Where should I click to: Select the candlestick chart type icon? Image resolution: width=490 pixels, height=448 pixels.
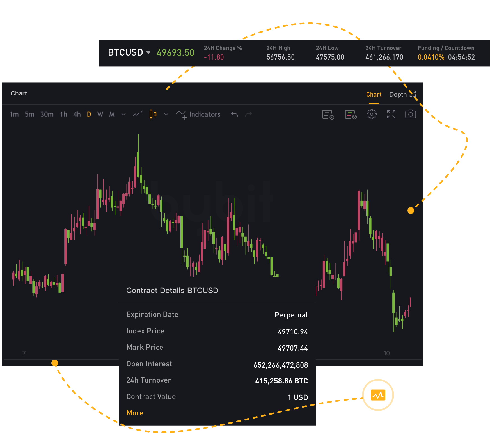[153, 114]
